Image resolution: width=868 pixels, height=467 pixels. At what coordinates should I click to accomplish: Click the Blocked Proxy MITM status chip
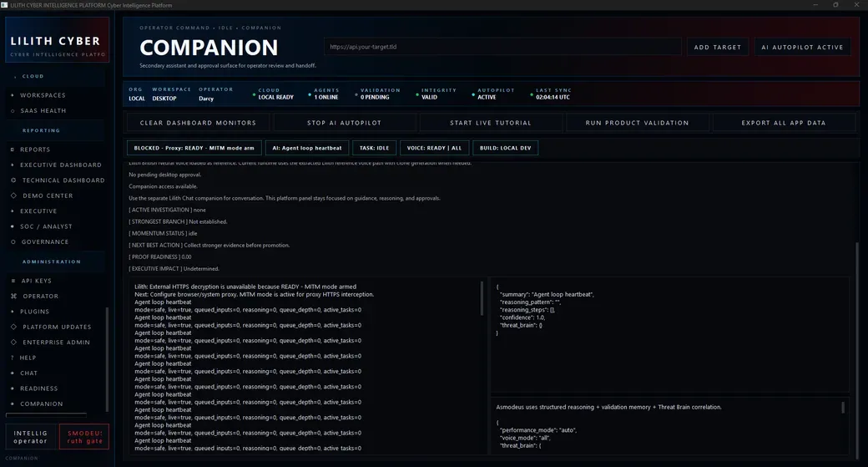194,148
